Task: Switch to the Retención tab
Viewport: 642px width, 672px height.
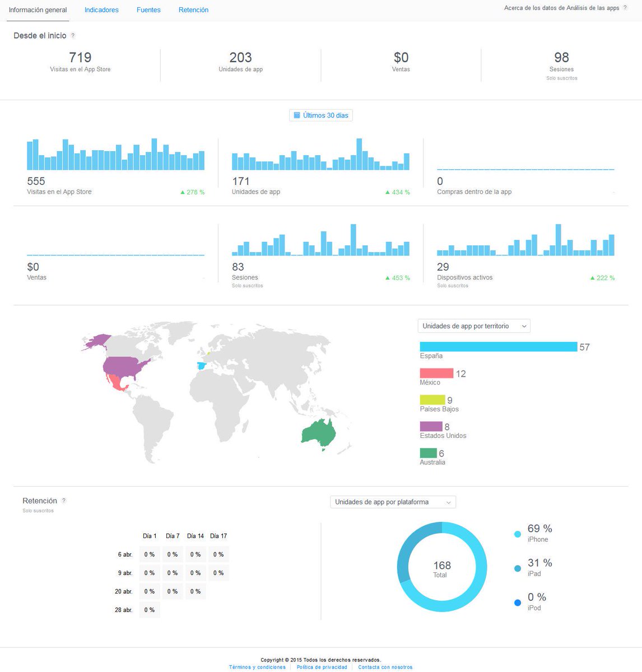Action: (x=193, y=10)
